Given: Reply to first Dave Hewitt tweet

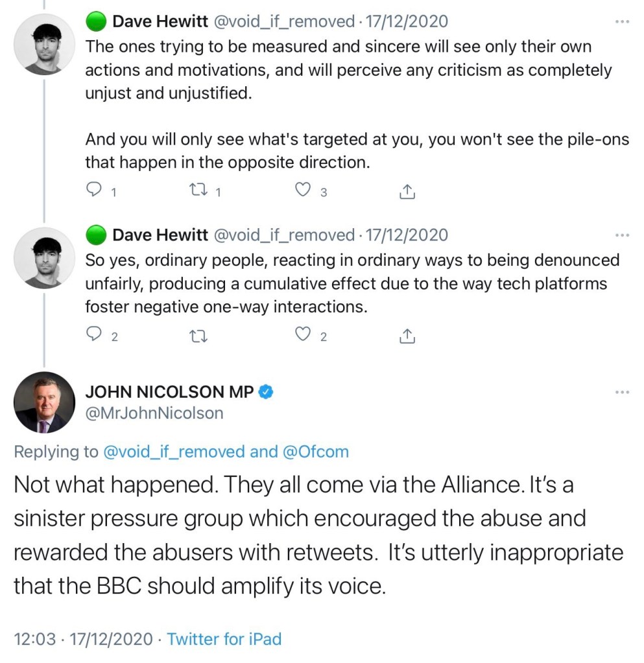Looking at the screenshot, I should pos(95,191).
